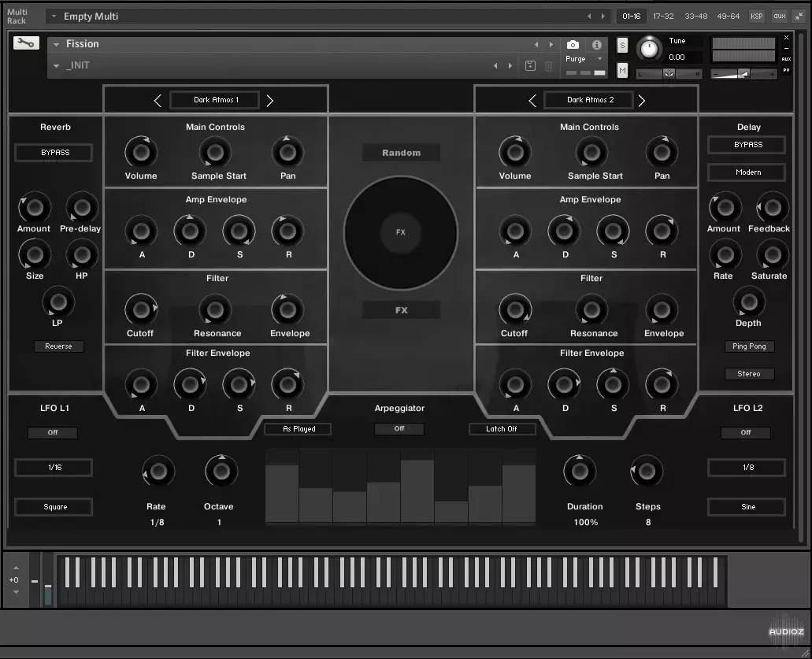Click the wrench edit instrument icon

point(26,43)
